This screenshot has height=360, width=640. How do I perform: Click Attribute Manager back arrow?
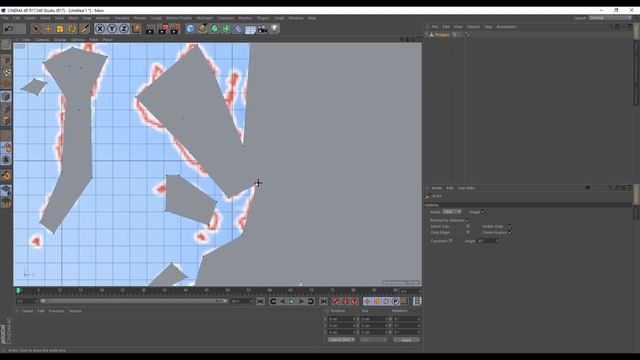[587, 188]
